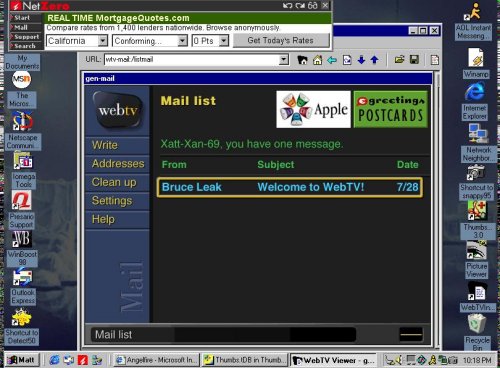The image size is (500, 368).
Task: Expand the URL address dropdown arrow
Action: click(284, 60)
